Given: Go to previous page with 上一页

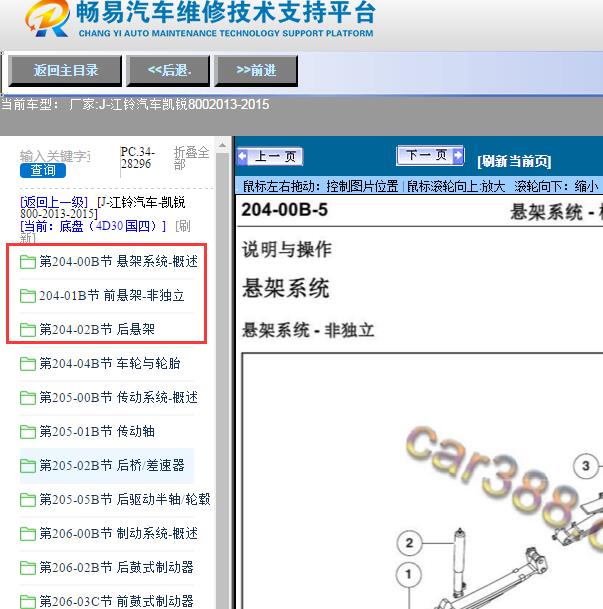Looking at the screenshot, I should [x=270, y=157].
